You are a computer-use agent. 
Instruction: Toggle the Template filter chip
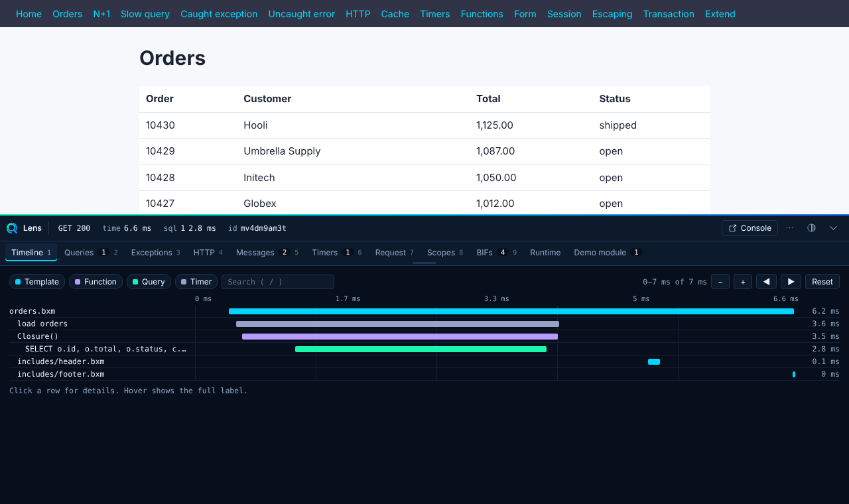pyautogui.click(x=37, y=282)
